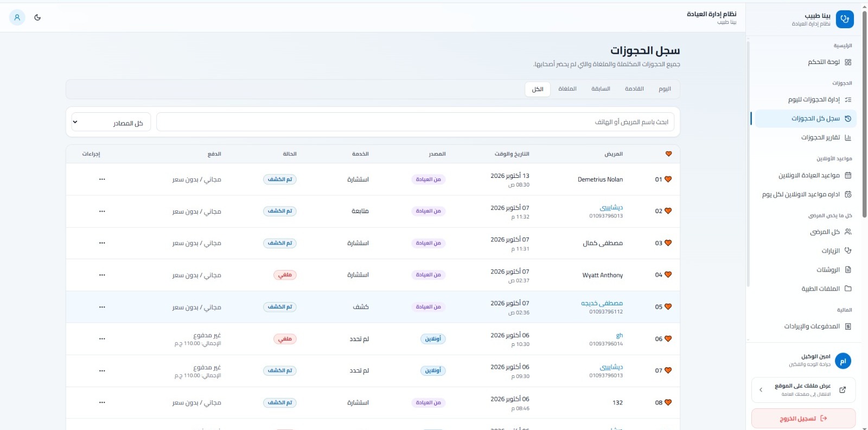Screen dimensions: 868x430
Task: Click the تسجيل الخروج logout button
Action: 803,419
